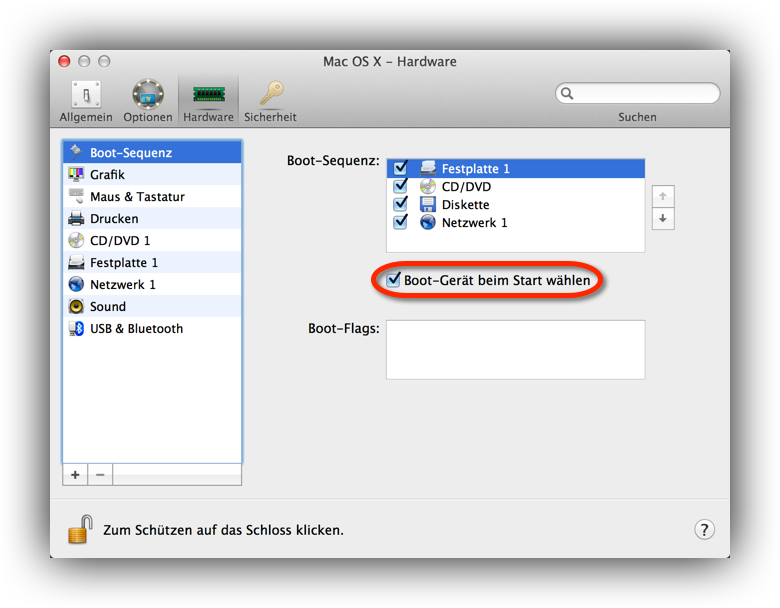Select Boot-Sequenz in the sidebar
780x608 pixels.
[152, 152]
